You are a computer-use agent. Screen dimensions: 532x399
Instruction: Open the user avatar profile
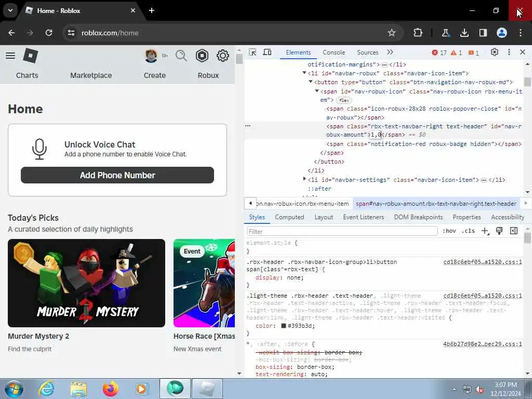tap(151, 56)
